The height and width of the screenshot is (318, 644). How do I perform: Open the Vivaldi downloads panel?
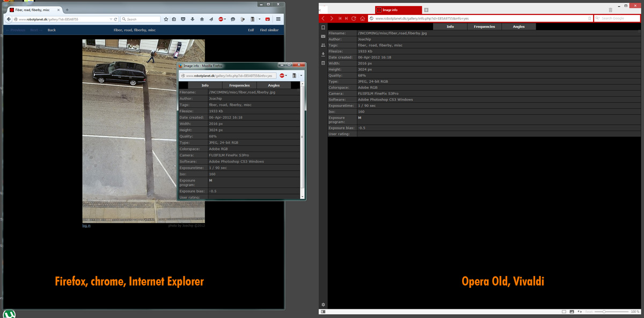323,54
